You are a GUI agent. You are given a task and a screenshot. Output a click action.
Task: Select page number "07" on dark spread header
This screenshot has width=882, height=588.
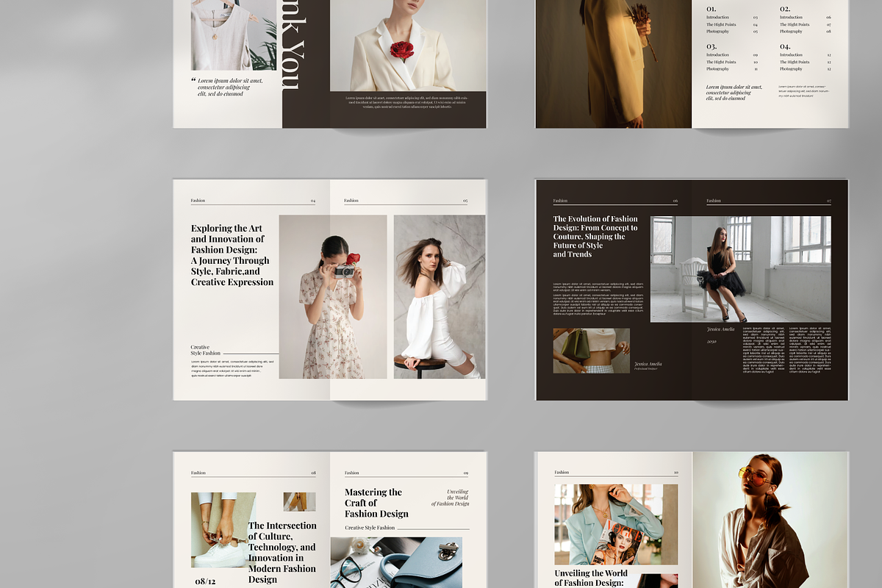pos(828,201)
